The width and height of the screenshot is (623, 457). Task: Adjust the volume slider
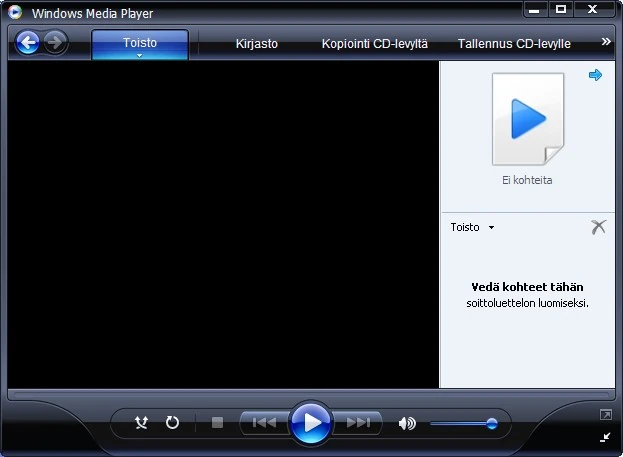463,424
